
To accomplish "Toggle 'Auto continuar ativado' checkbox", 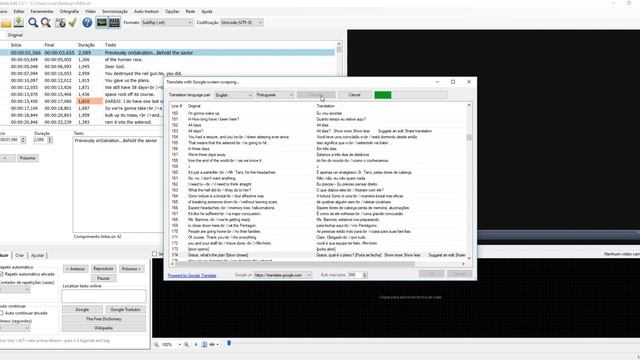I will point(2,313).
